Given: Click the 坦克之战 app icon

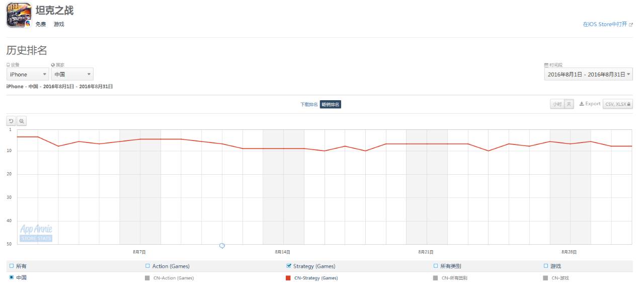Looking at the screenshot, I should pos(19,15).
